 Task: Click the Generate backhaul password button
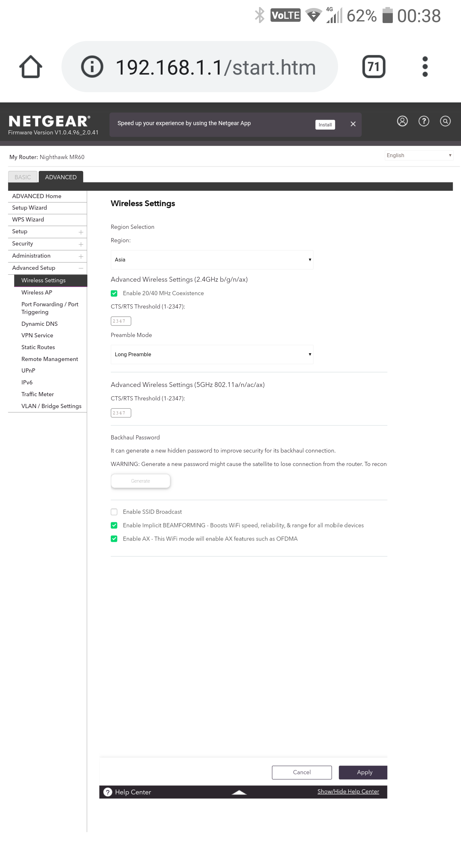(x=141, y=481)
